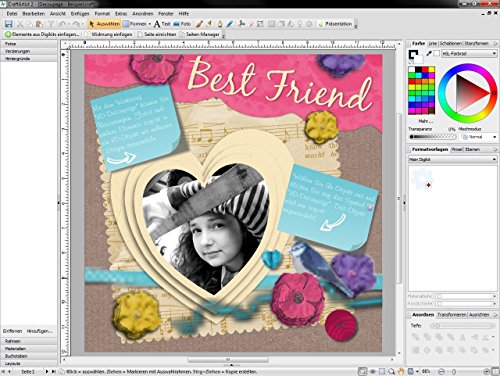Click Seite einrichten button
Screen dimensions: 500x376
157,34
